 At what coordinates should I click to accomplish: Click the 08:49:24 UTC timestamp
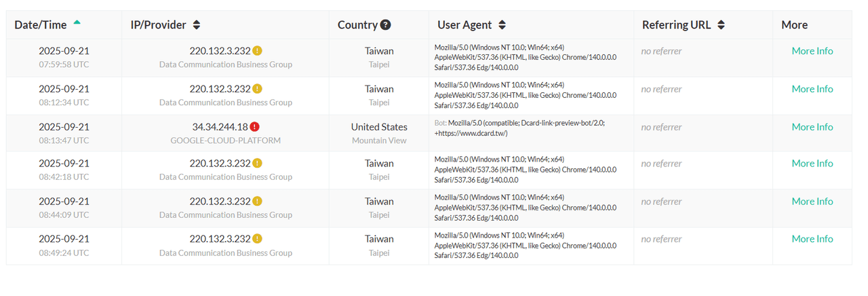coord(64,253)
